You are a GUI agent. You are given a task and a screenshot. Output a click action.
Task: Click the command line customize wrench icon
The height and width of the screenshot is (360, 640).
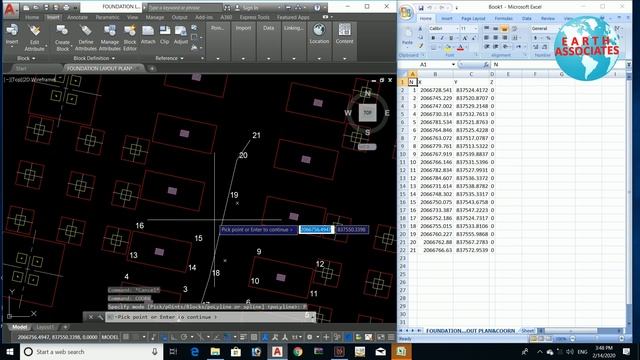click(100, 317)
